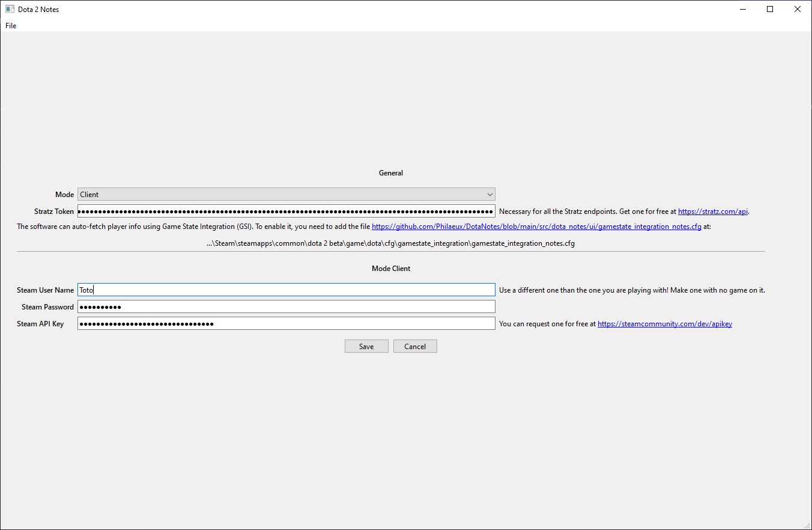The height and width of the screenshot is (530, 812).
Task: Click the 'Mode' label
Action: pyautogui.click(x=65, y=195)
